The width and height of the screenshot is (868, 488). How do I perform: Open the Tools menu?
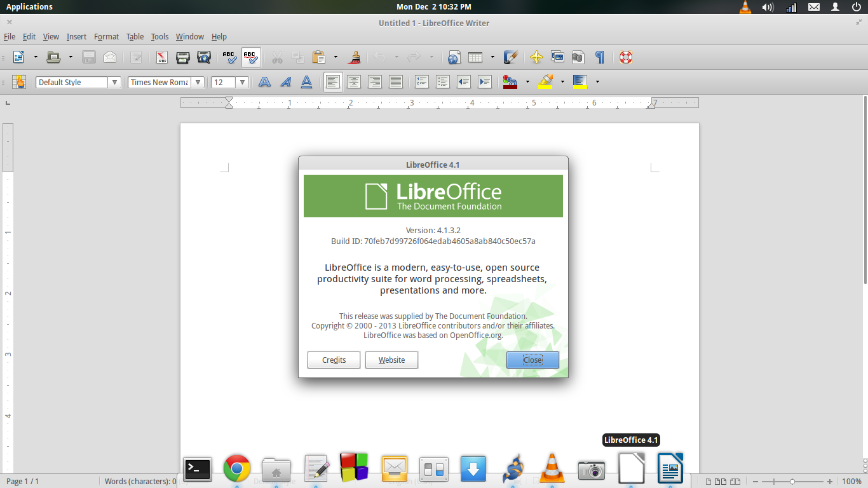click(x=159, y=37)
